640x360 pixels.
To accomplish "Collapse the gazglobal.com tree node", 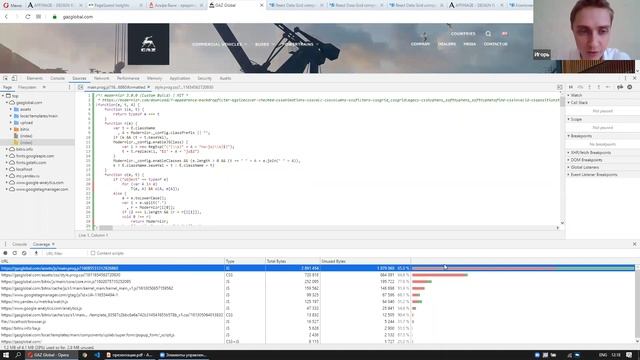I will click(7, 102).
